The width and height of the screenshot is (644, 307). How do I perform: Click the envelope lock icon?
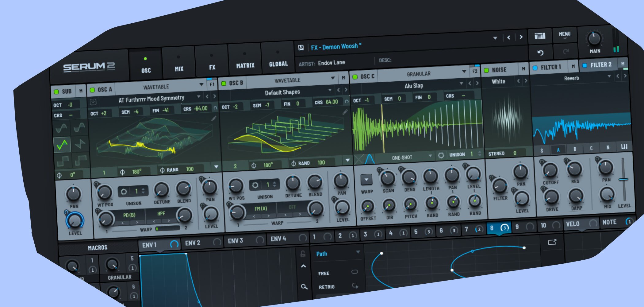(x=303, y=254)
